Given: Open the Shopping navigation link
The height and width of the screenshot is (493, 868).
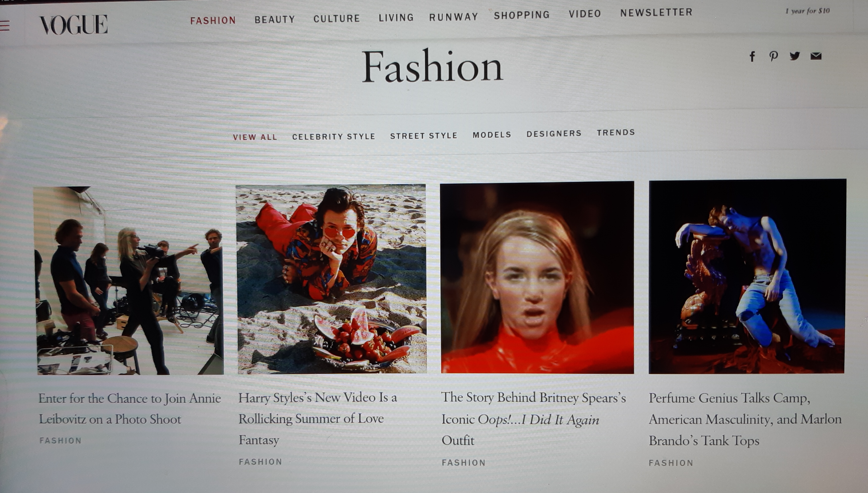Looking at the screenshot, I should click(x=522, y=15).
